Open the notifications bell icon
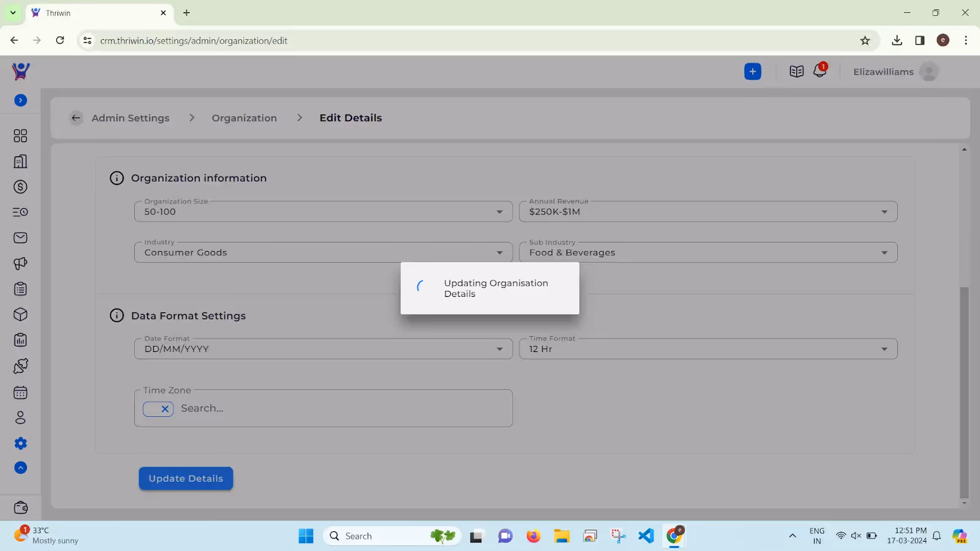The height and width of the screenshot is (551, 980). (x=820, y=71)
